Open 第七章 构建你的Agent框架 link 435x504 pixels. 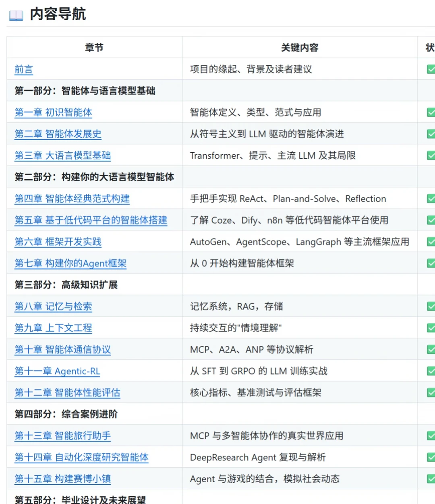tap(70, 263)
